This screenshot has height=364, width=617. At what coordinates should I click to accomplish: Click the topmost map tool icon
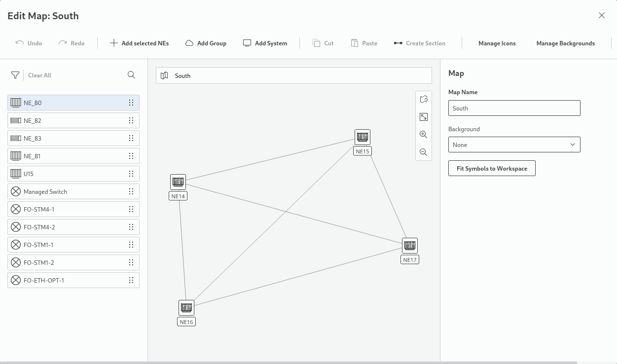point(423,99)
